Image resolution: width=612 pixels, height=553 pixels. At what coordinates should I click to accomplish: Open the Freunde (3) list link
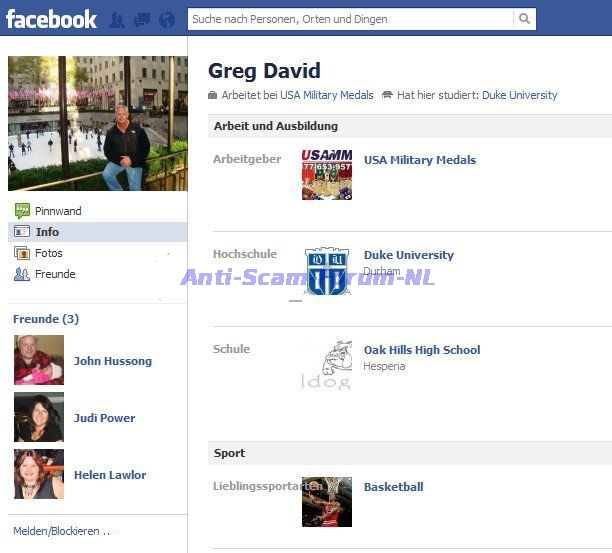(46, 319)
